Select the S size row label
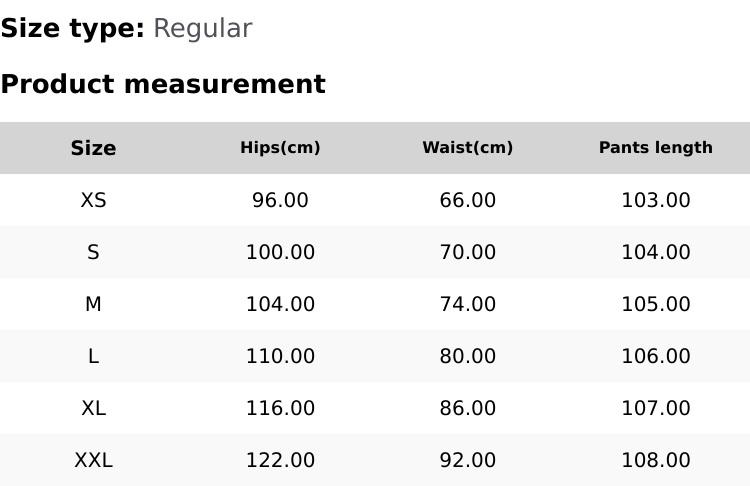This screenshot has height=486, width=750. [x=93, y=252]
